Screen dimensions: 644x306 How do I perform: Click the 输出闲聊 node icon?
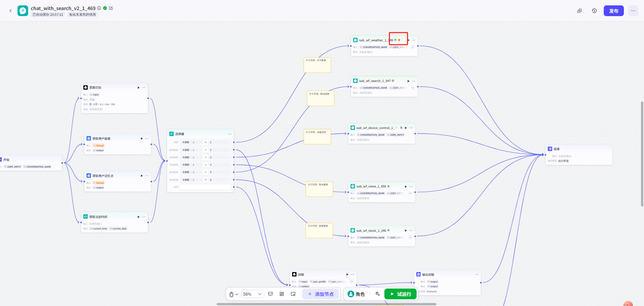coord(418,274)
